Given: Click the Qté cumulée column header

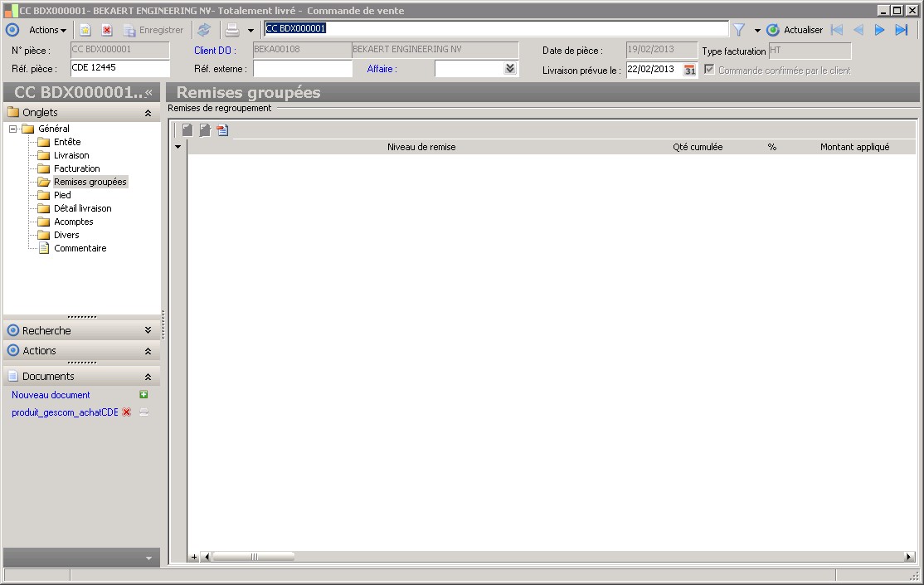Looking at the screenshot, I should click(698, 147).
